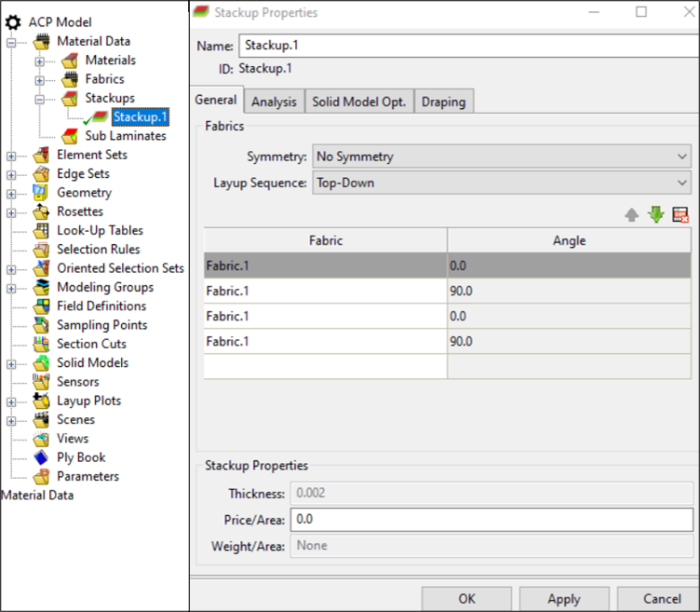
Task: Expand the Scenes node
Action: coord(11,421)
